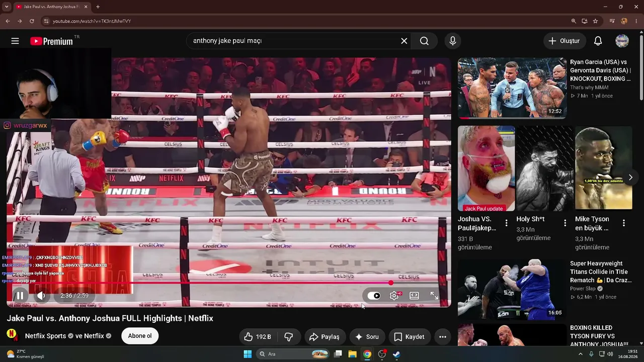Open the Holy Sh*t short

click(x=545, y=168)
